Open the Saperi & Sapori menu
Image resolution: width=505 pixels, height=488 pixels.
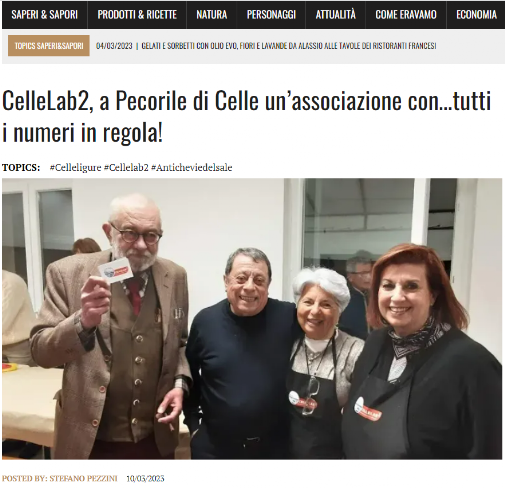pyautogui.click(x=44, y=15)
